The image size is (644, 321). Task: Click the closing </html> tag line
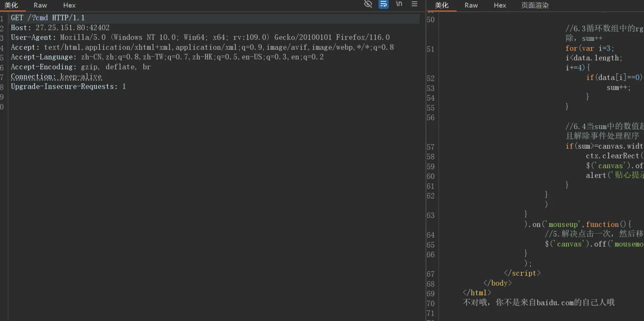[477, 293]
